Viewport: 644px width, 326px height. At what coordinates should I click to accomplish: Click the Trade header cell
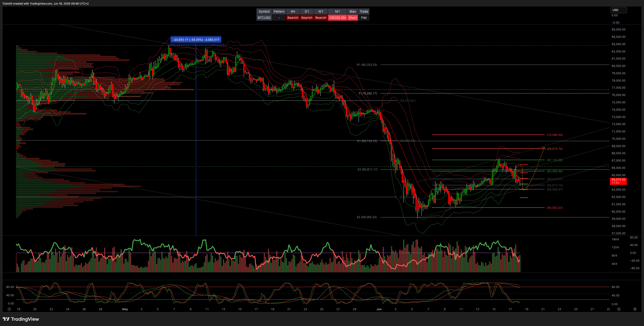point(364,11)
